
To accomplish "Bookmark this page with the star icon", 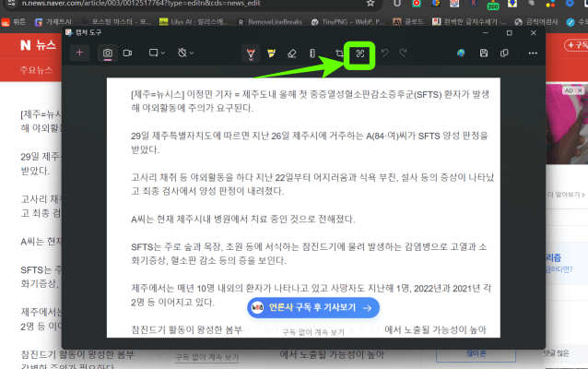I will [370, 3].
